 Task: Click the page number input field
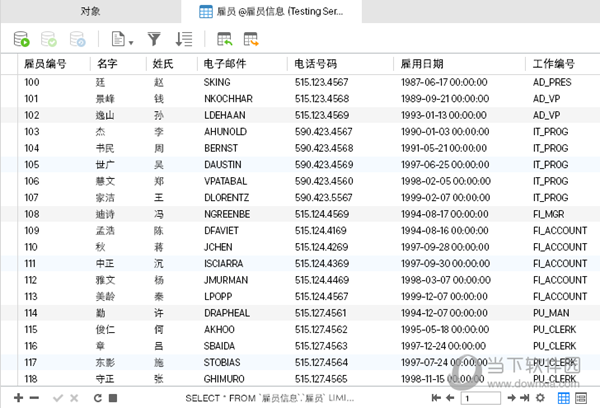[x=481, y=398]
